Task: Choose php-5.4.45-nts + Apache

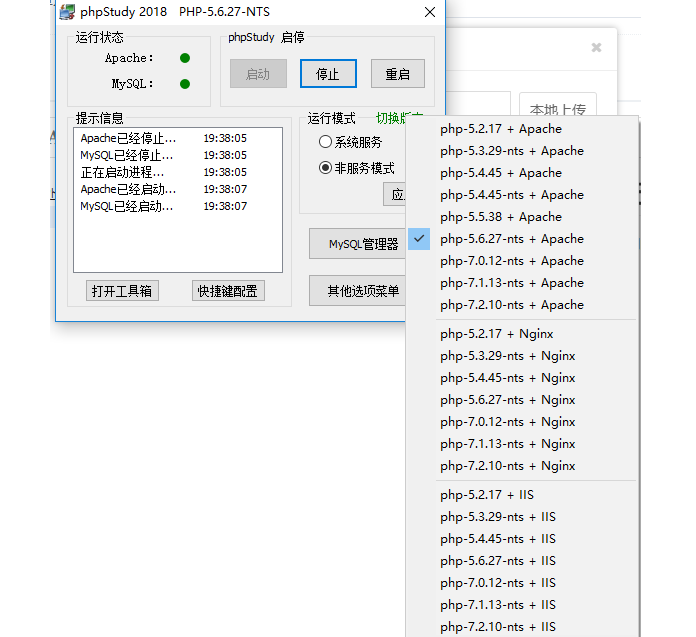Action: click(x=522, y=195)
